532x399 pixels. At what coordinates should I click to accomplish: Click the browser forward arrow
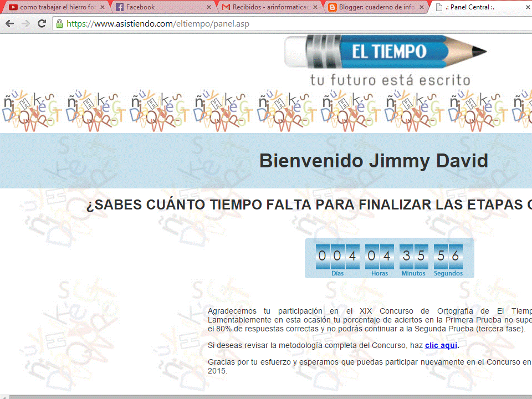coord(26,23)
